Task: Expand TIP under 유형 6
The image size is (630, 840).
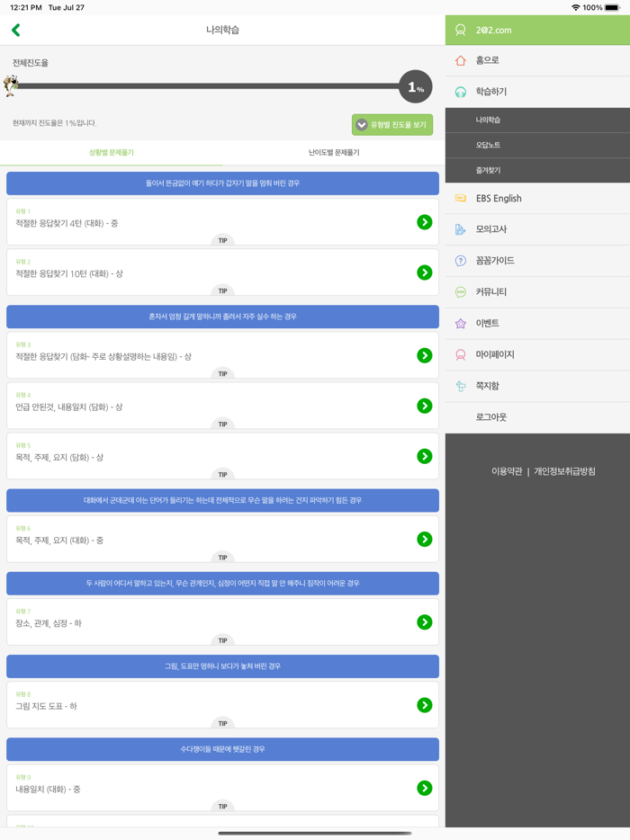Action: click(x=222, y=558)
